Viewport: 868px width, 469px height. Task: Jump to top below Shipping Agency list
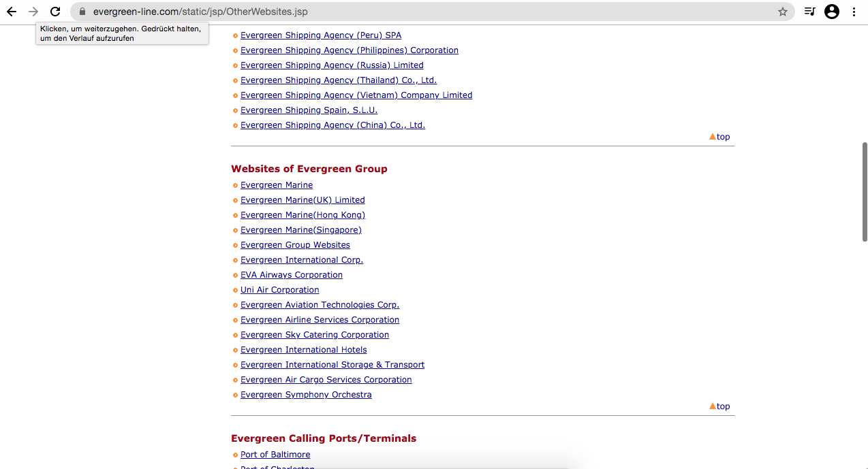click(x=719, y=137)
